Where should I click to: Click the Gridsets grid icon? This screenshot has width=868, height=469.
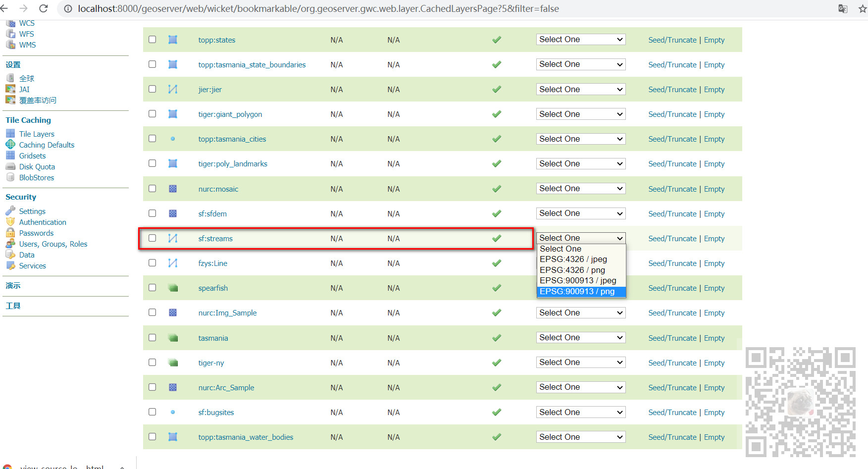10,156
